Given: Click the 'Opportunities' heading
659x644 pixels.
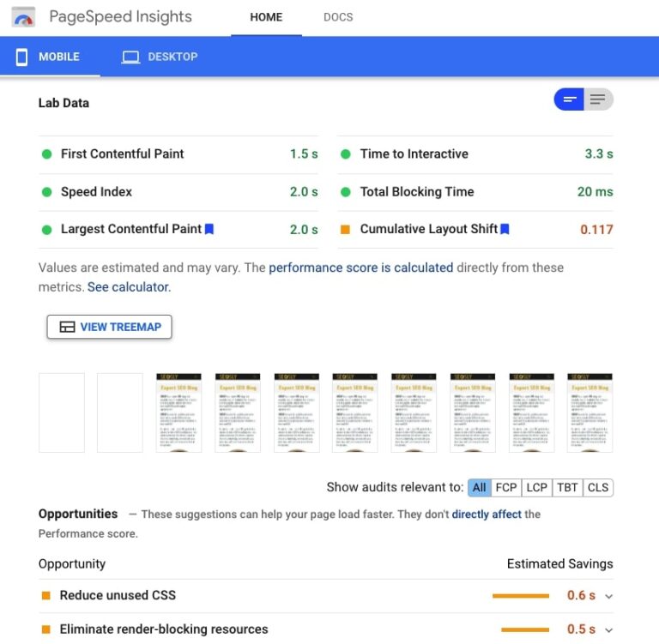Looking at the screenshot, I should [x=78, y=514].
